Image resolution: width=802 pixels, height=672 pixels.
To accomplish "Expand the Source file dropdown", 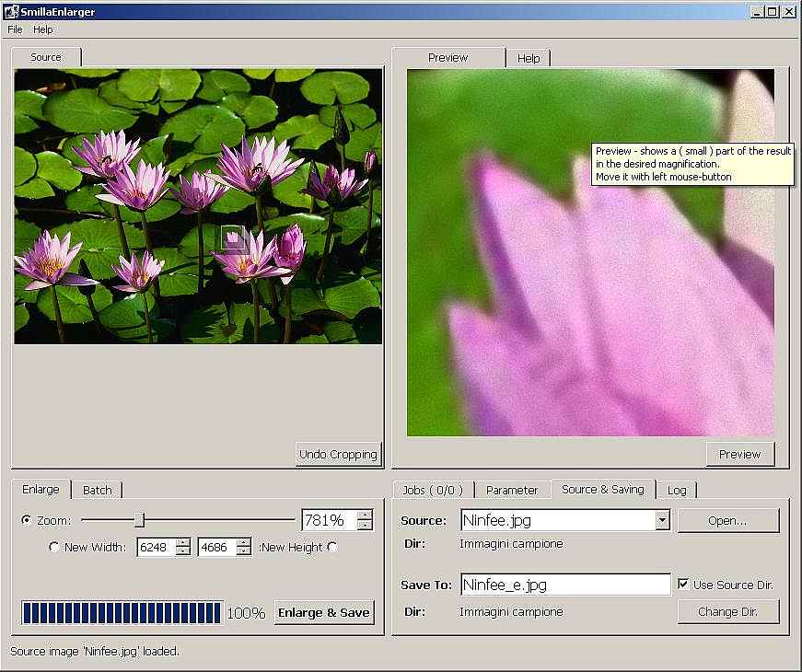I will pyautogui.click(x=662, y=520).
